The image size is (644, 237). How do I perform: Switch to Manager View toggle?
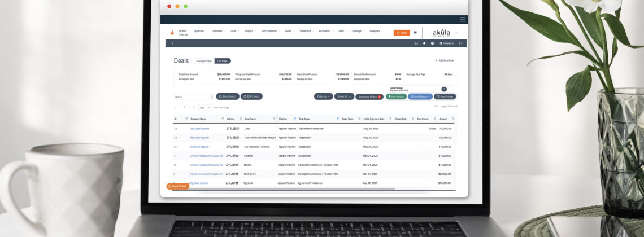point(204,61)
